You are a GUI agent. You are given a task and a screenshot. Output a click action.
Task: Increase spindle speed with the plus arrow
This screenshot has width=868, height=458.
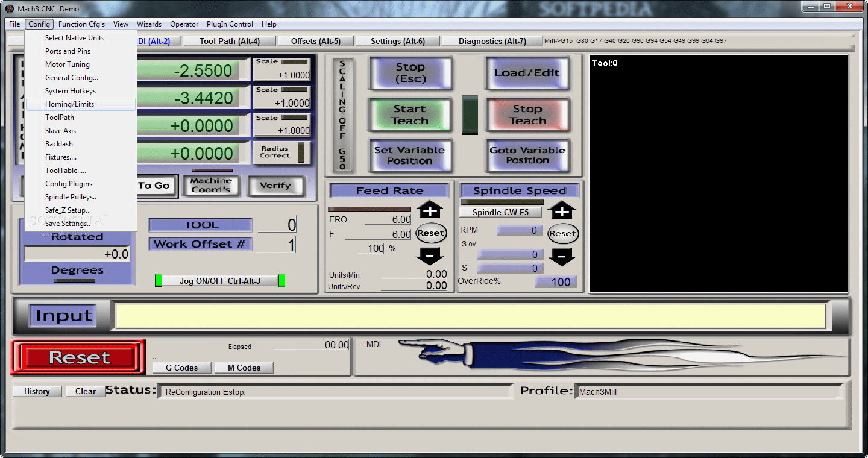point(562,210)
